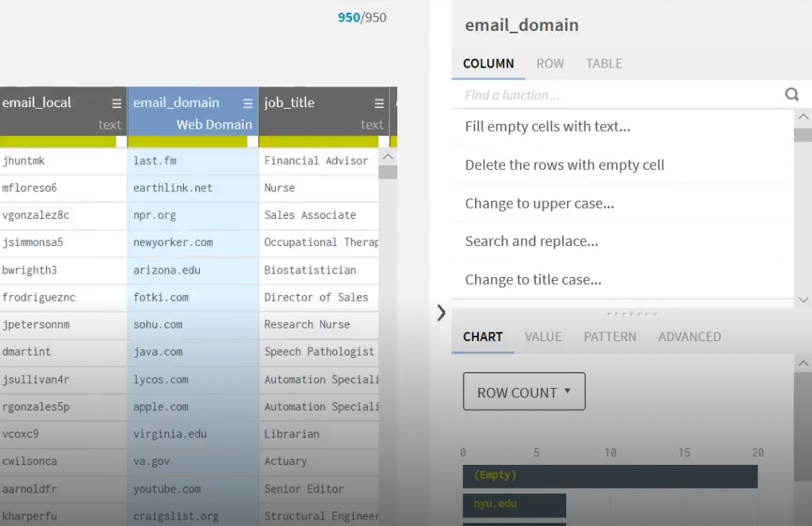The height and width of the screenshot is (526, 812).
Task: Switch to the ROW tab
Action: click(x=550, y=63)
